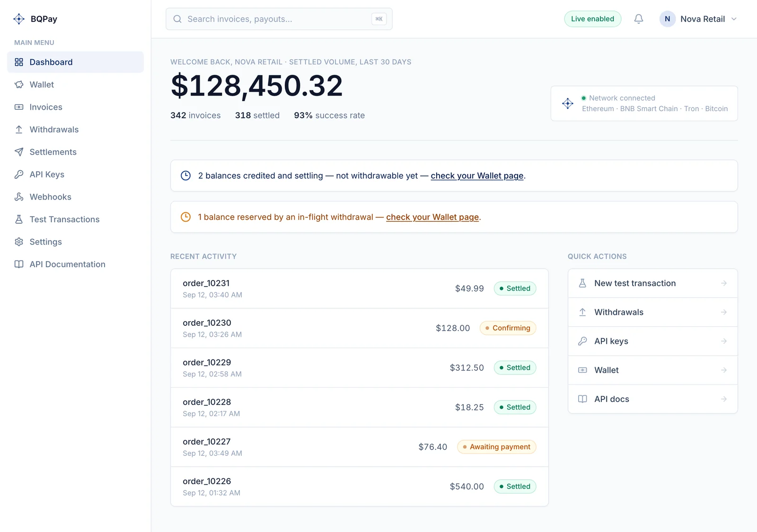Click the Wallet icon in sidebar

19,85
